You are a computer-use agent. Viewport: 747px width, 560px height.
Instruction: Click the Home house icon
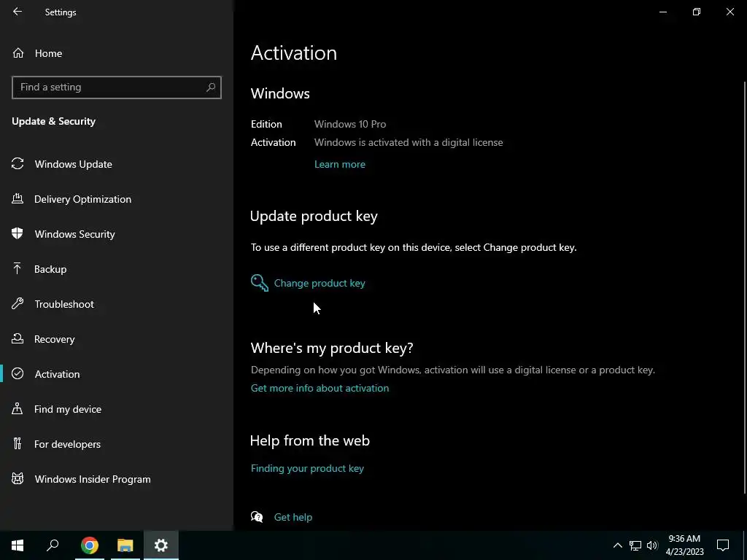18,52
